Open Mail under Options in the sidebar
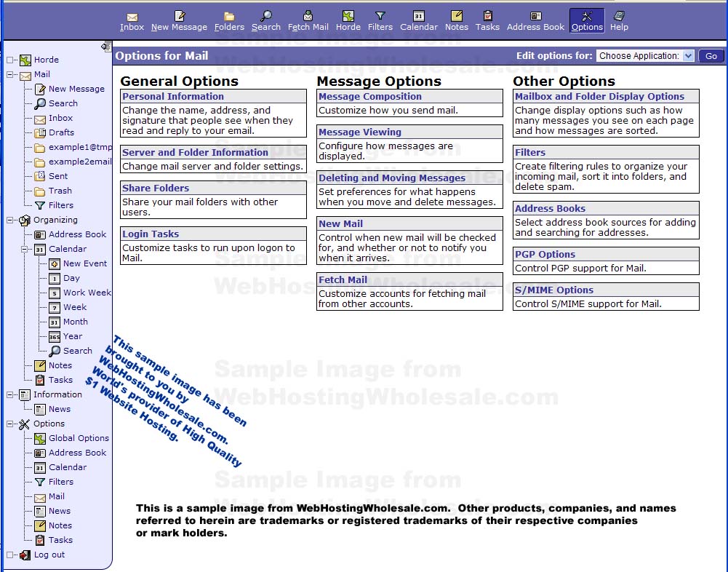 (57, 496)
